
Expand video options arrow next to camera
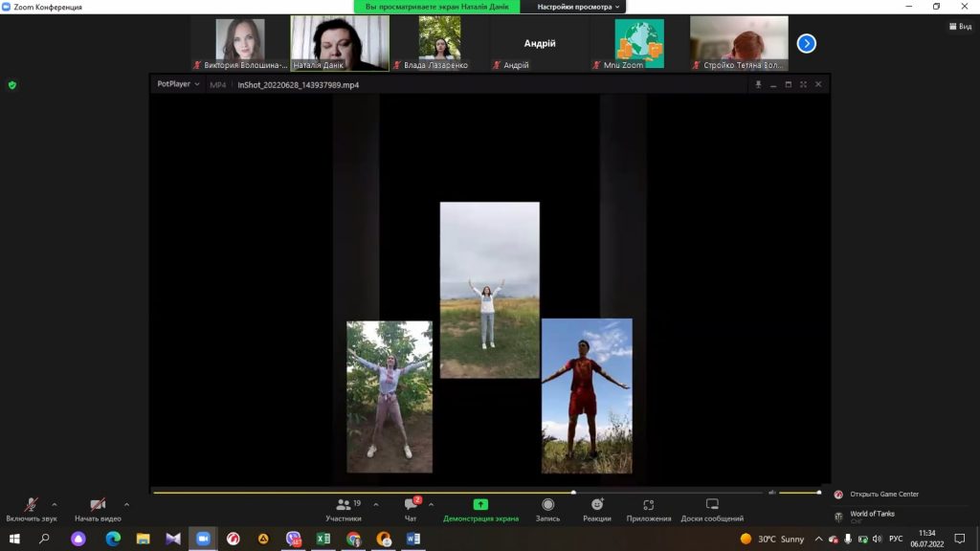tap(126, 504)
